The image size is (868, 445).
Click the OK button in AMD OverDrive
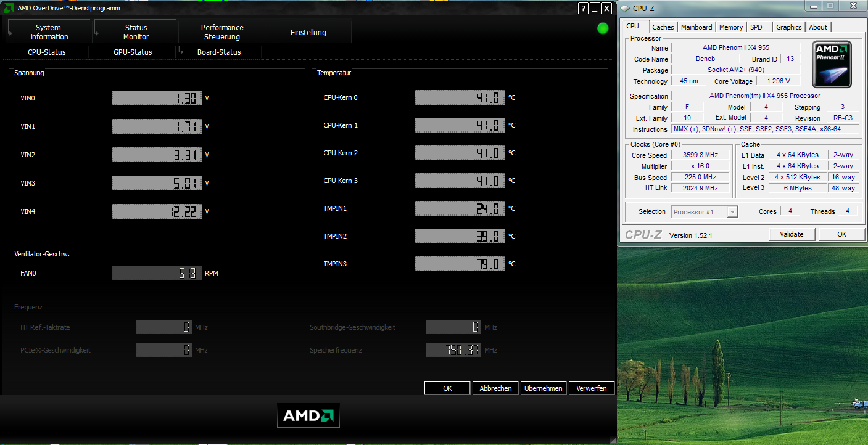448,388
